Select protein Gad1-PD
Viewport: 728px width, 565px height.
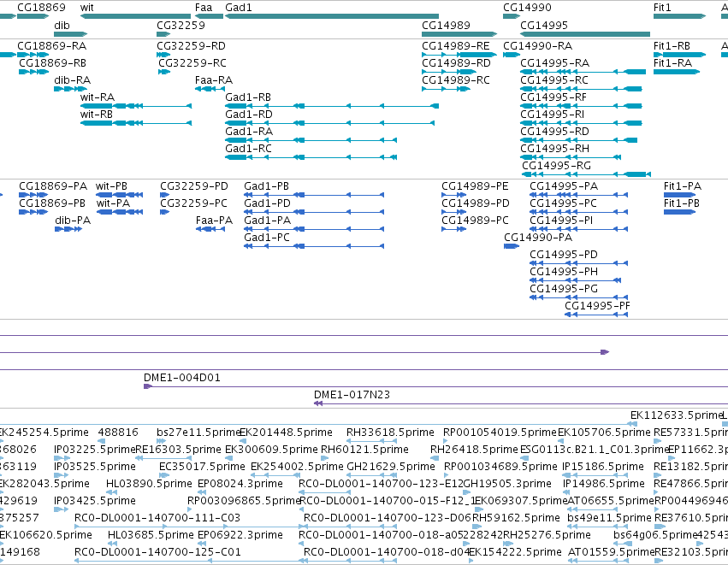(314, 212)
